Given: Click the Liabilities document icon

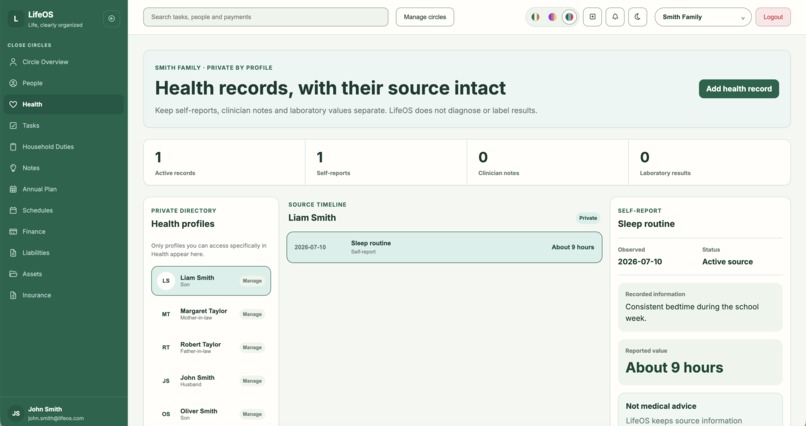Looking at the screenshot, I should pos(13,253).
